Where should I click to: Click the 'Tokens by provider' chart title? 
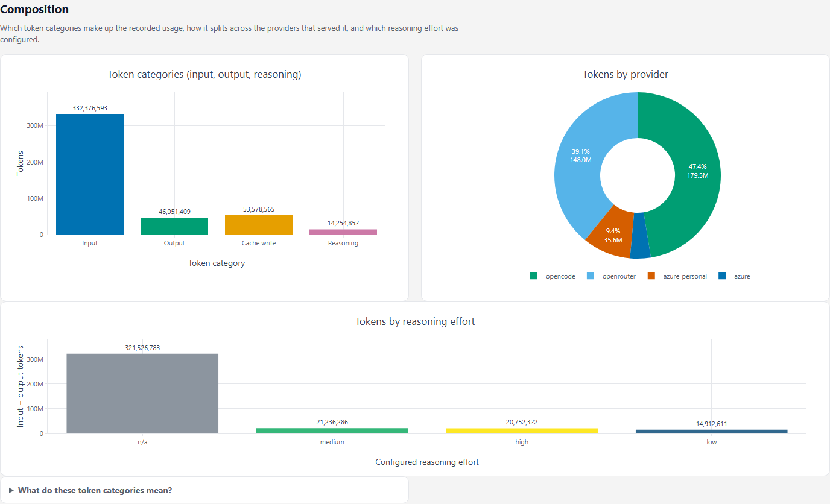pyautogui.click(x=626, y=74)
